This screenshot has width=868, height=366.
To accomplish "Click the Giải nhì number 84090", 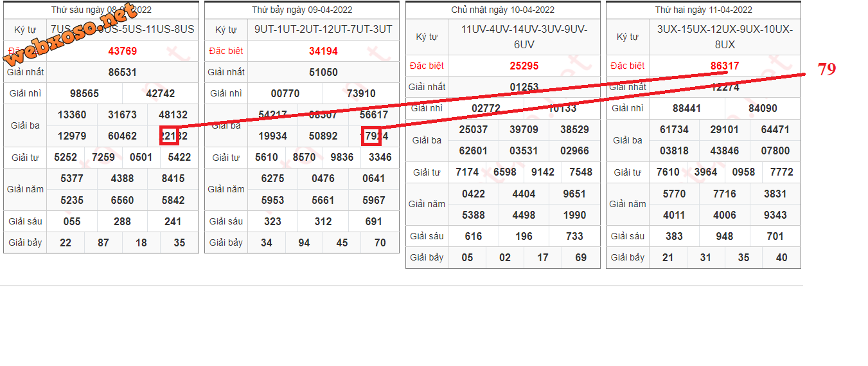I will (762, 108).
